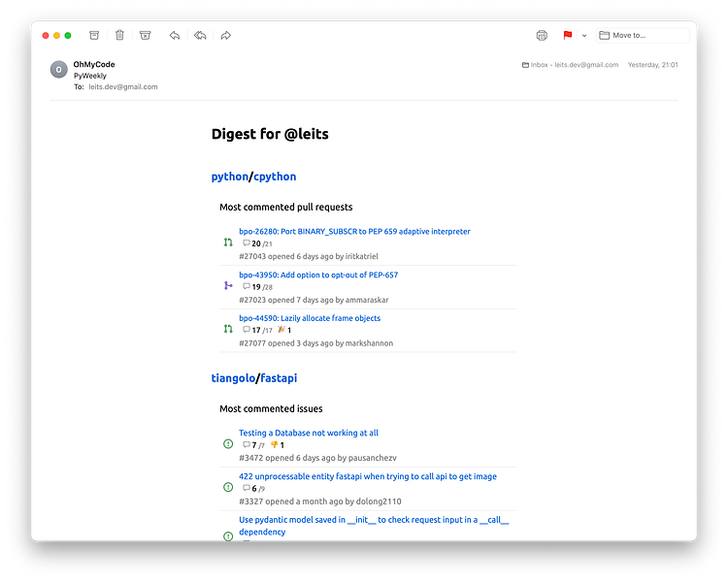The image size is (728, 582).
Task: Click the recipient leits.dev@gmail.com address
Action: [x=123, y=86]
